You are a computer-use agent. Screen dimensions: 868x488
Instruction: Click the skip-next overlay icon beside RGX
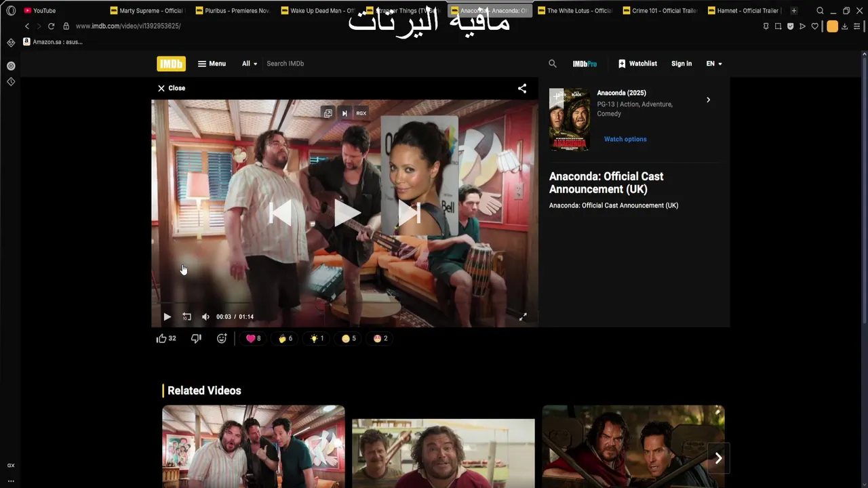(x=344, y=113)
